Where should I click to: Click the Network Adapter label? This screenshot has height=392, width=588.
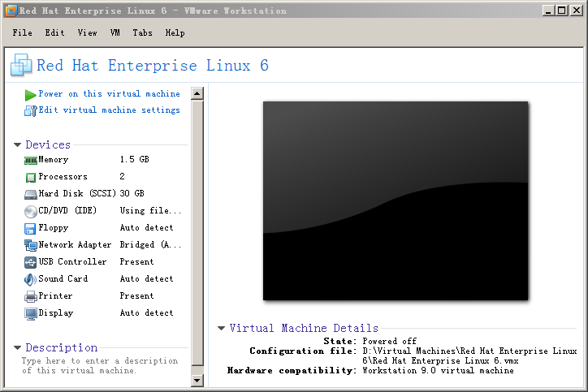[x=75, y=245]
